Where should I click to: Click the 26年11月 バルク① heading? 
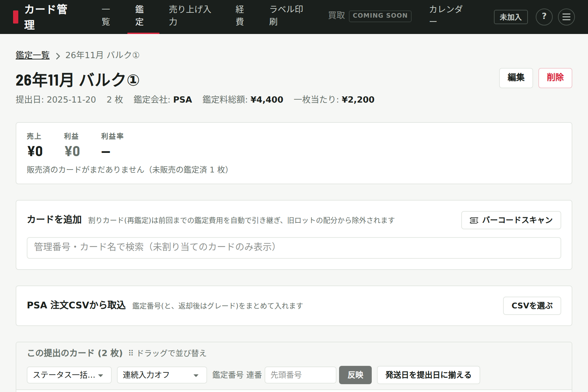(x=77, y=80)
